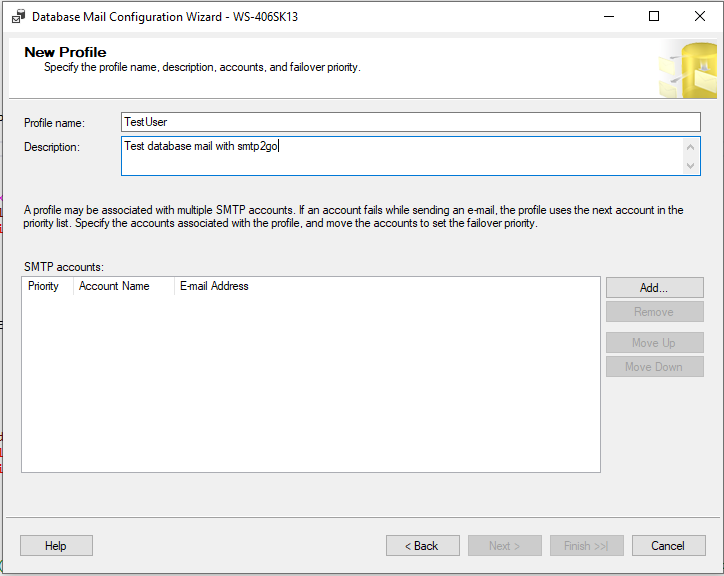The width and height of the screenshot is (724, 576).
Task: Click the Move Up button
Action: [654, 343]
